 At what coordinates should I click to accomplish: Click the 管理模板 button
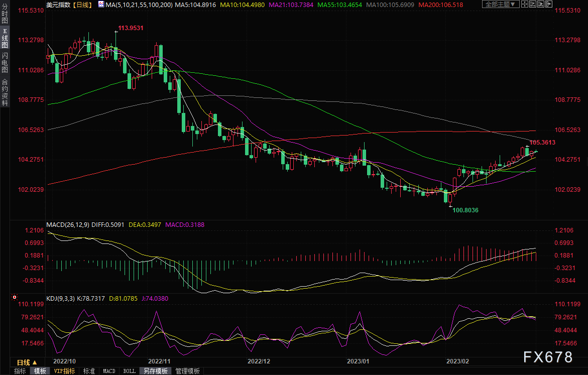pos(187,371)
